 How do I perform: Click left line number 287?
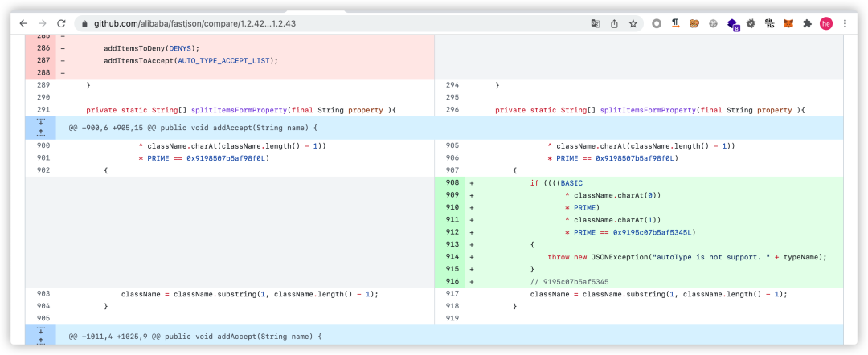pos(43,60)
